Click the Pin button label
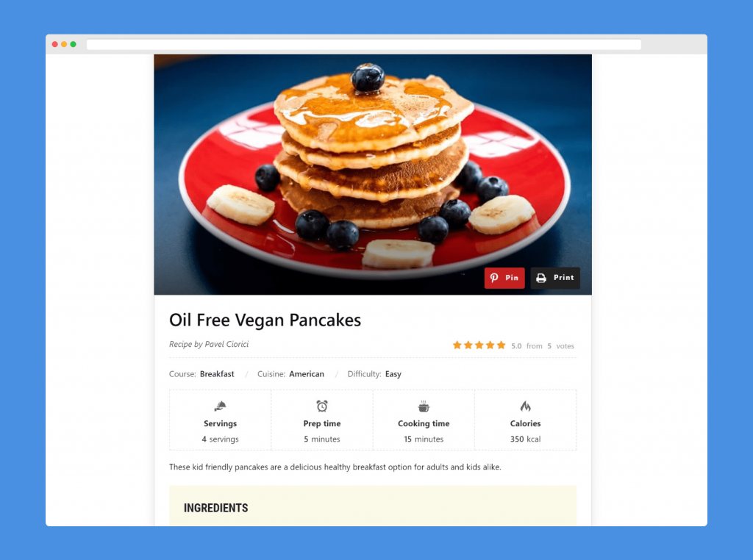The height and width of the screenshot is (560, 753). [x=512, y=278]
